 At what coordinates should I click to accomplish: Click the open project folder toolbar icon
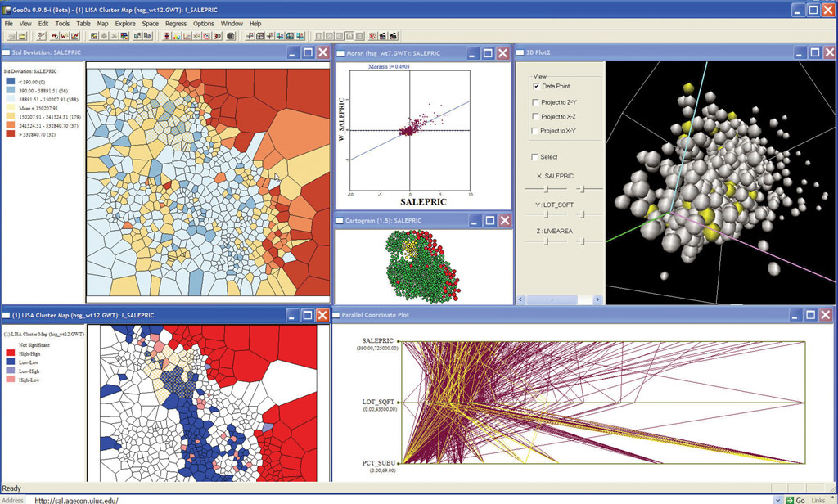pyautogui.click(x=22, y=36)
